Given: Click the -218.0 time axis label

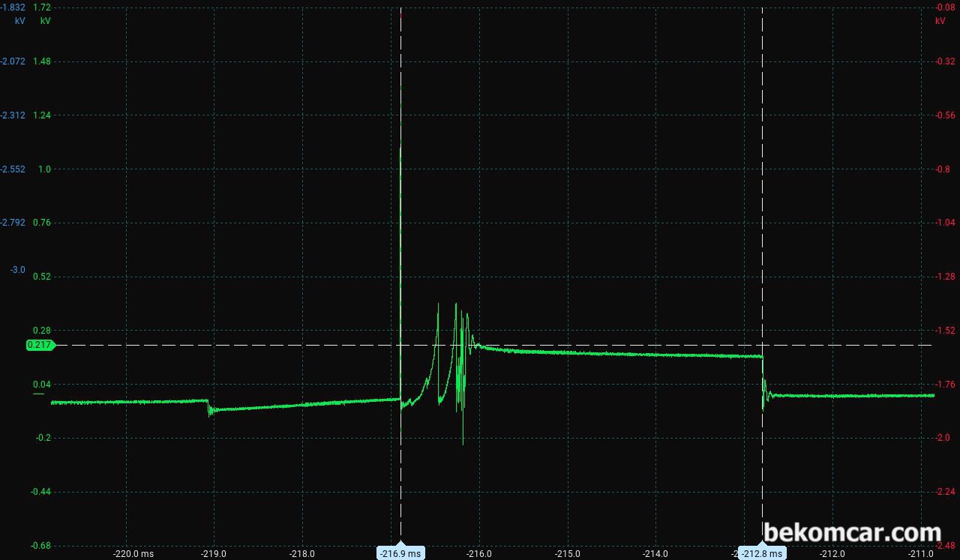Looking at the screenshot, I should pyautogui.click(x=302, y=554).
